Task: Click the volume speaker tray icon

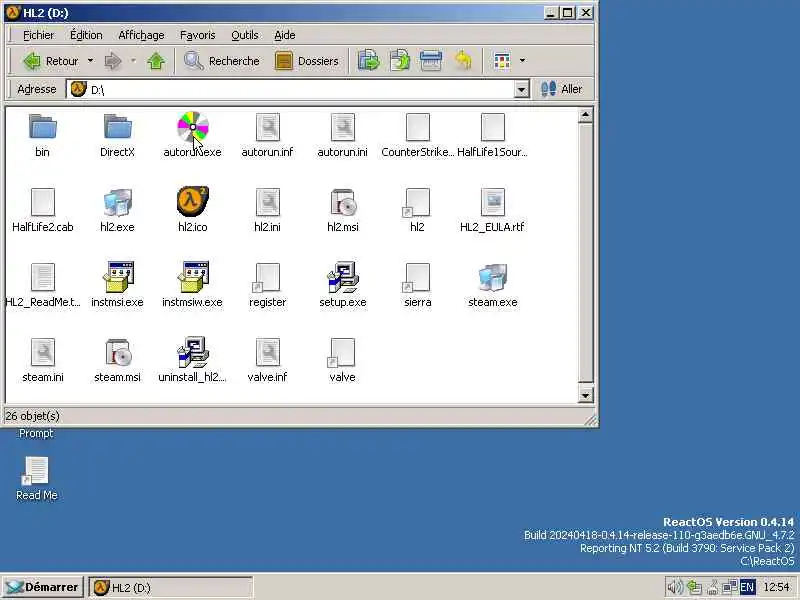Action: click(x=674, y=587)
